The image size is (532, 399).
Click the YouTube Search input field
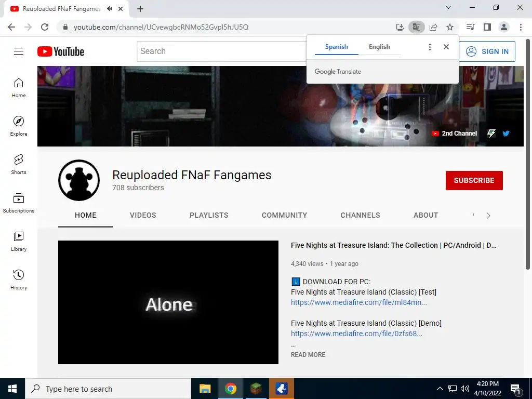coord(222,51)
